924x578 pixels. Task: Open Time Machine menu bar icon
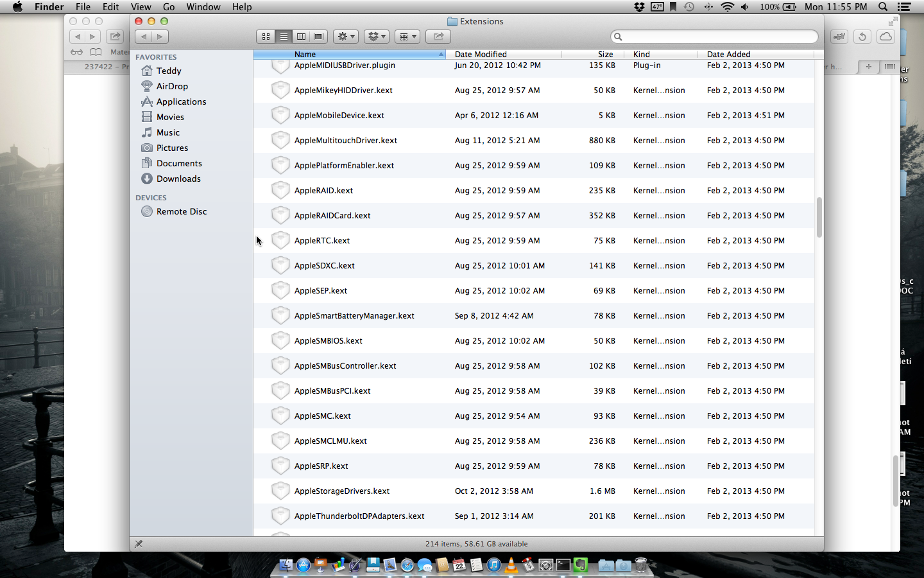(689, 7)
